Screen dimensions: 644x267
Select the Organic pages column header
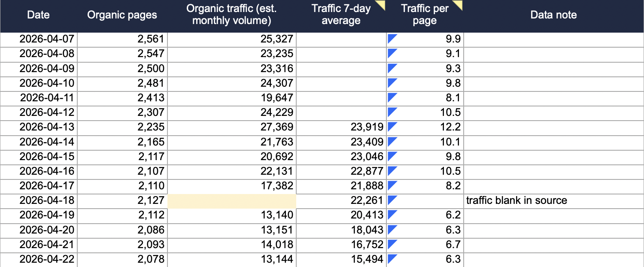pos(122,16)
